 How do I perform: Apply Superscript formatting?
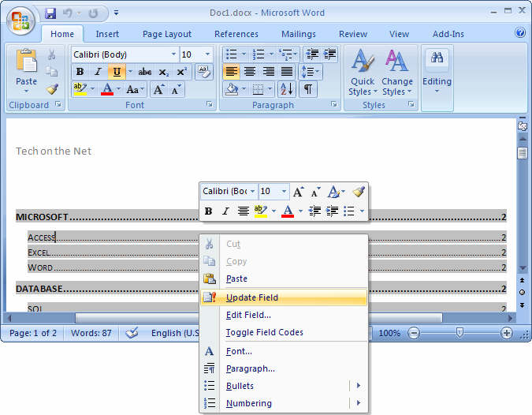(x=181, y=72)
